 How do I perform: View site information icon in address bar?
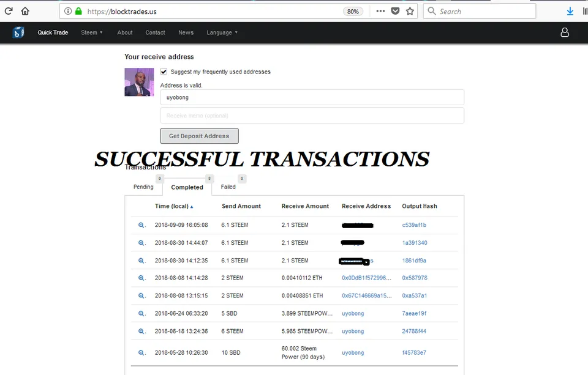click(68, 11)
